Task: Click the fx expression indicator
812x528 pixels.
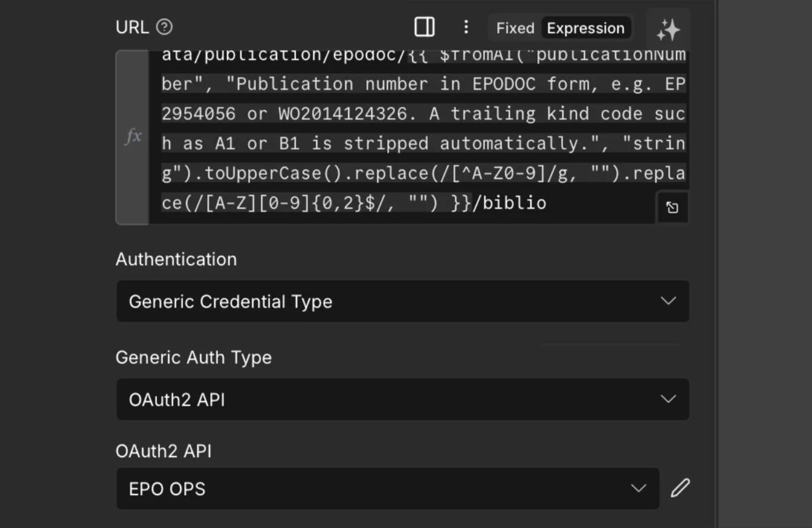Action: 133,137
